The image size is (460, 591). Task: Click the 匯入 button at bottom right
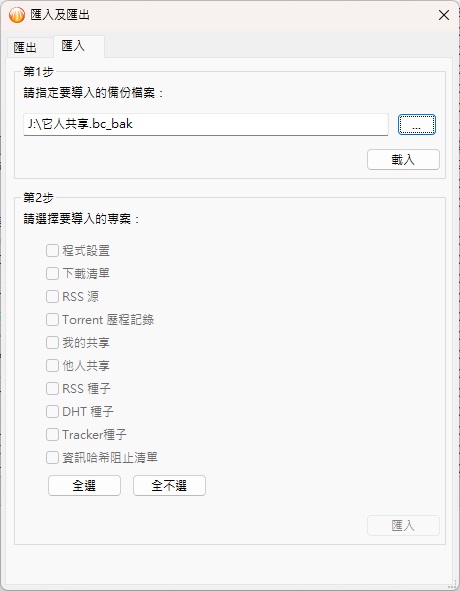(403, 525)
